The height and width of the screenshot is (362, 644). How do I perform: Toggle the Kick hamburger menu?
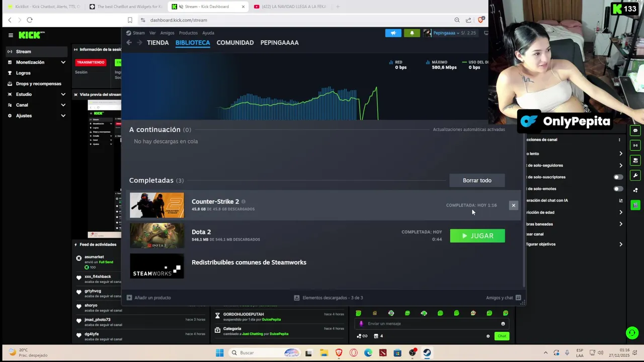tap(11, 35)
